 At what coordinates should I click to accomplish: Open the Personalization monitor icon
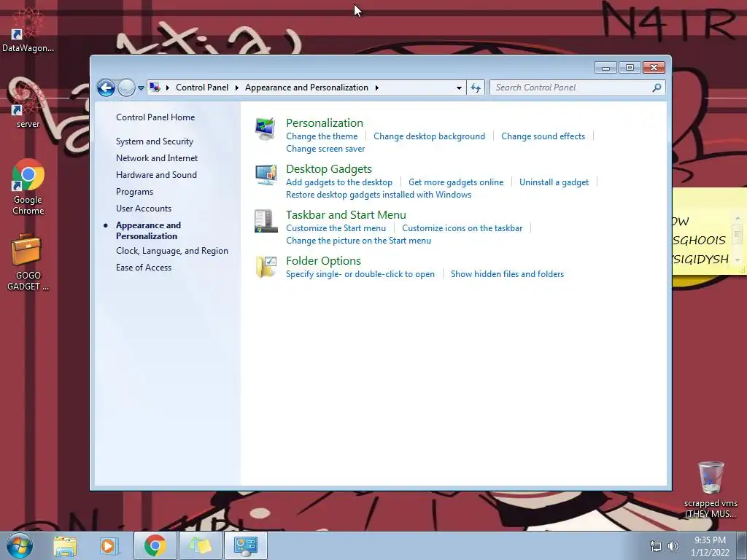click(266, 129)
